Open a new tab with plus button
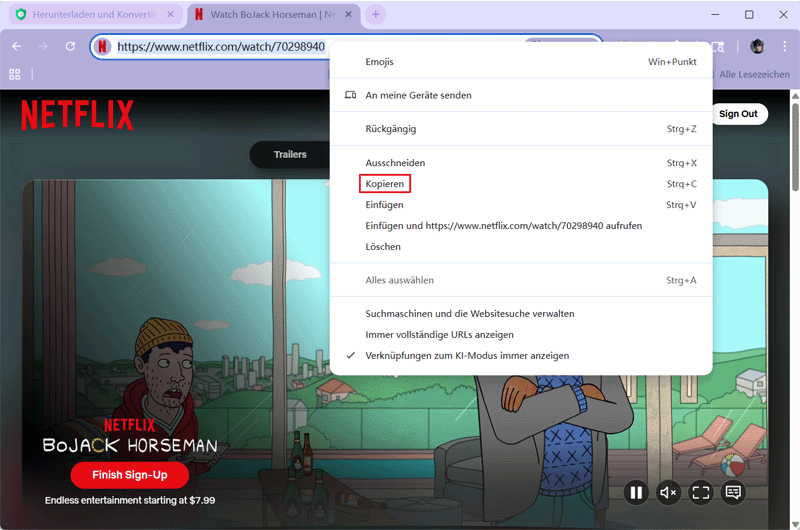Image resolution: width=800 pixels, height=530 pixels. (x=376, y=14)
